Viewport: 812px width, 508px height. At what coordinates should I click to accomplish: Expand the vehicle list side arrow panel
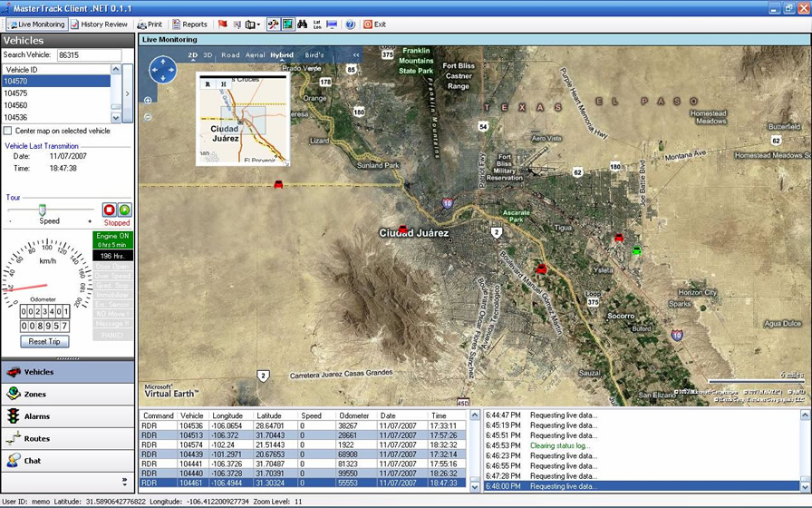click(x=128, y=93)
